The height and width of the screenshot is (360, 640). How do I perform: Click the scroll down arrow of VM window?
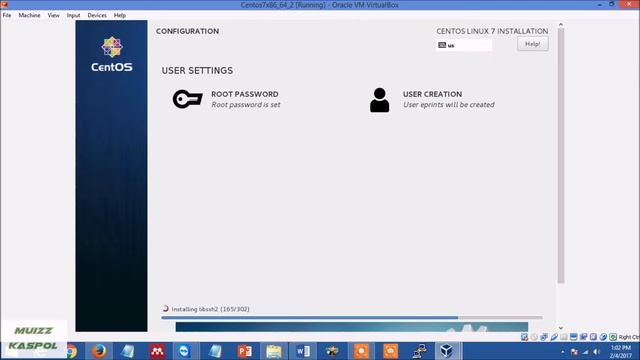tap(561, 328)
